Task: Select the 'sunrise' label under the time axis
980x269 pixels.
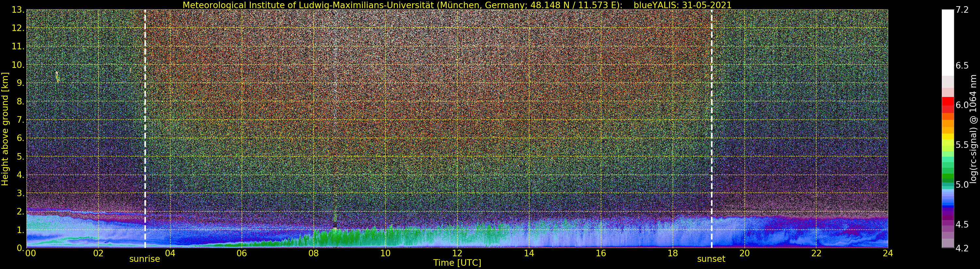Action: pyautogui.click(x=145, y=259)
